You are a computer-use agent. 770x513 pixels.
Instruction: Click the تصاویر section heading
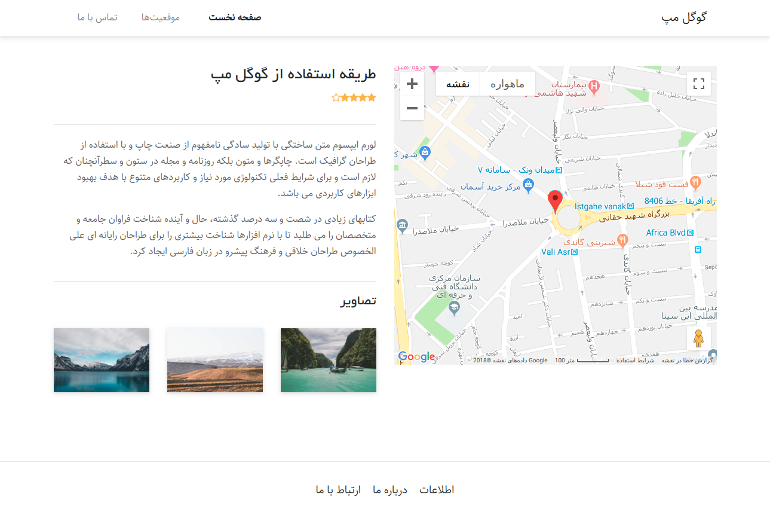coord(358,300)
